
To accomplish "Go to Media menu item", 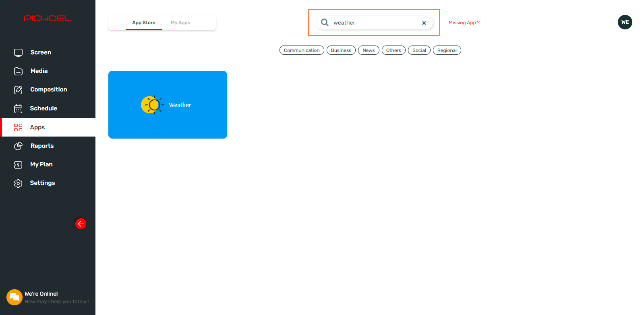I will pos(48,71).
